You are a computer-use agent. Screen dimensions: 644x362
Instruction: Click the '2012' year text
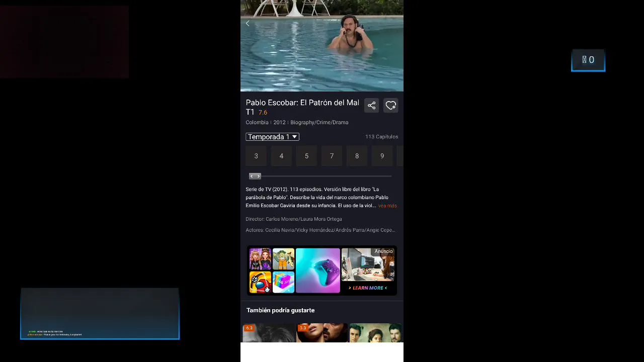coord(279,122)
